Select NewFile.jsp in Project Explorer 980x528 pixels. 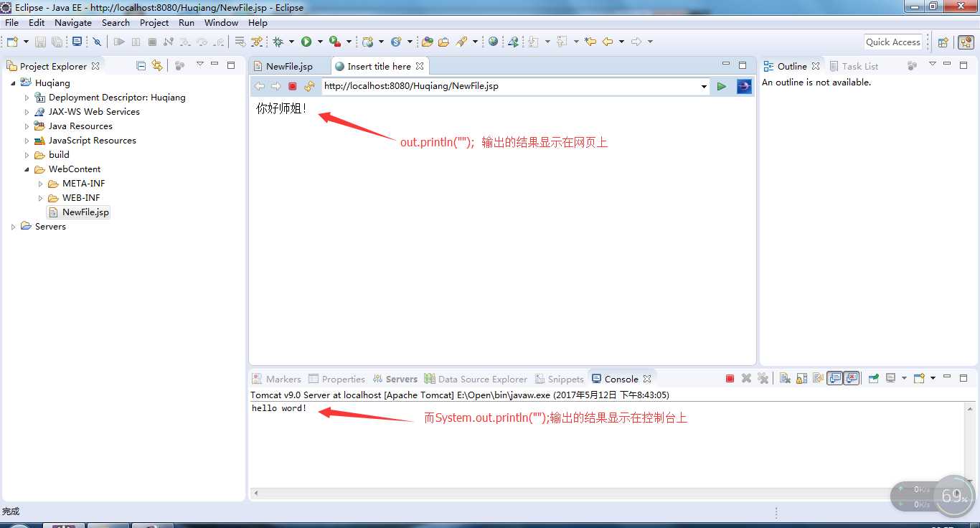coord(78,212)
